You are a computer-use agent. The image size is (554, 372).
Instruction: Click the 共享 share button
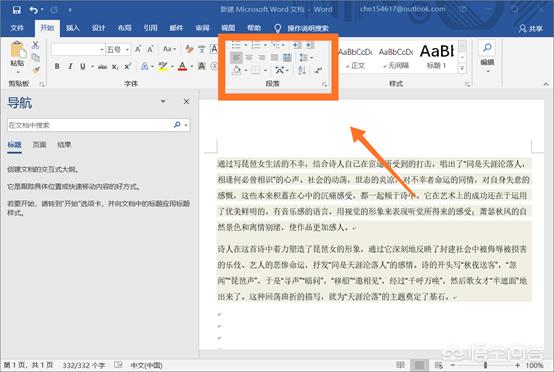click(531, 29)
